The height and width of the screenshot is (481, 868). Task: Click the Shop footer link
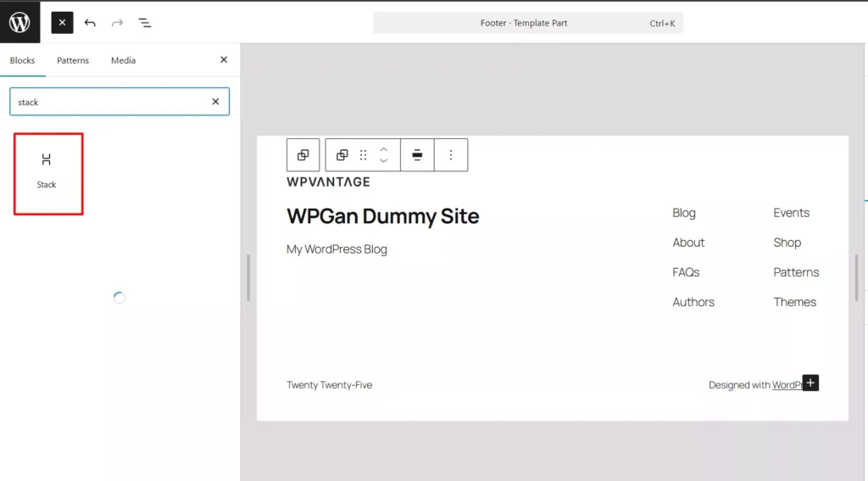pyautogui.click(x=787, y=243)
